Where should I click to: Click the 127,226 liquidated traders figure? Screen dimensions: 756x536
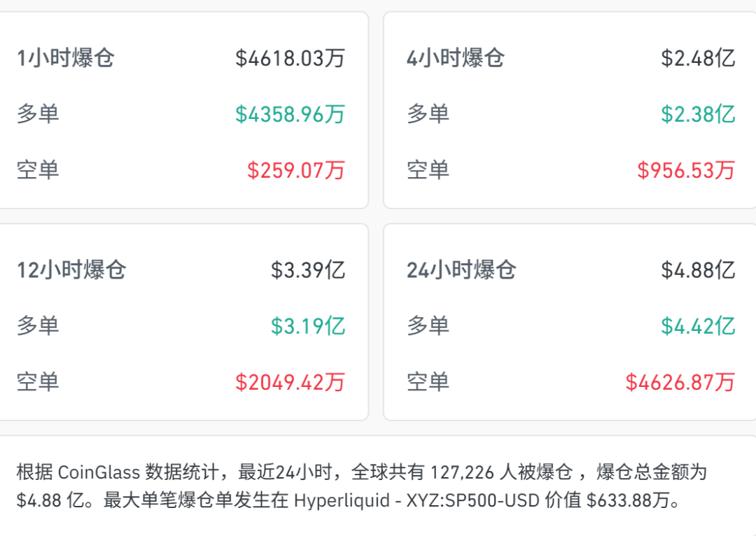[x=462, y=472]
